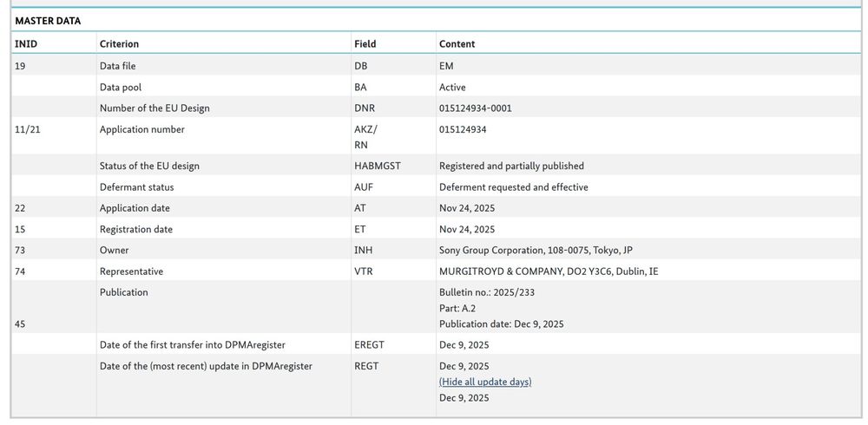This screenshot has height=425, width=868.
Task: Click the Sony Group Corporation owner entry
Action: [536, 250]
